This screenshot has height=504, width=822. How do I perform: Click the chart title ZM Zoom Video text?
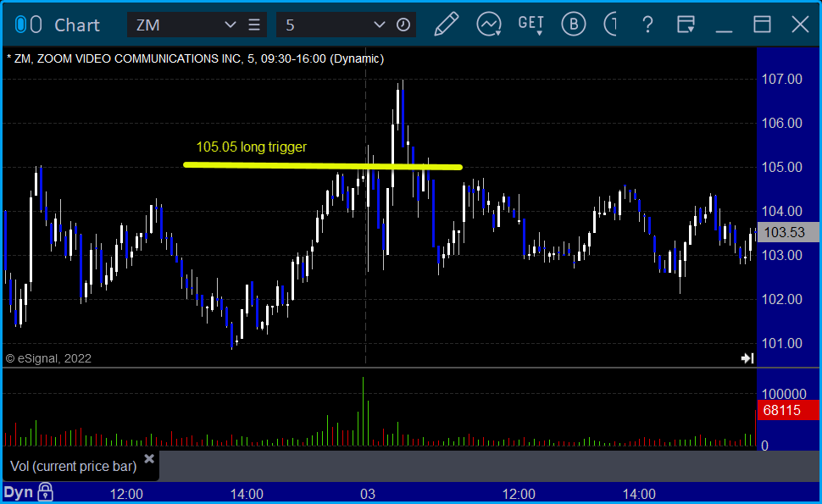coord(196,58)
